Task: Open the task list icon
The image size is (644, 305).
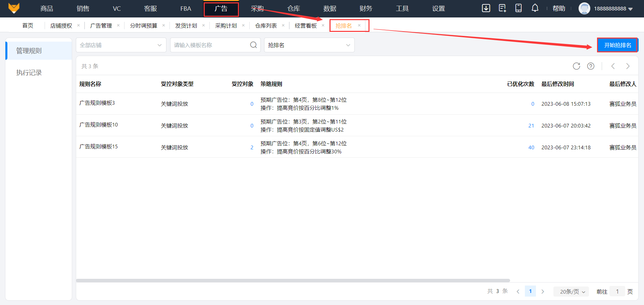Action: tap(502, 8)
